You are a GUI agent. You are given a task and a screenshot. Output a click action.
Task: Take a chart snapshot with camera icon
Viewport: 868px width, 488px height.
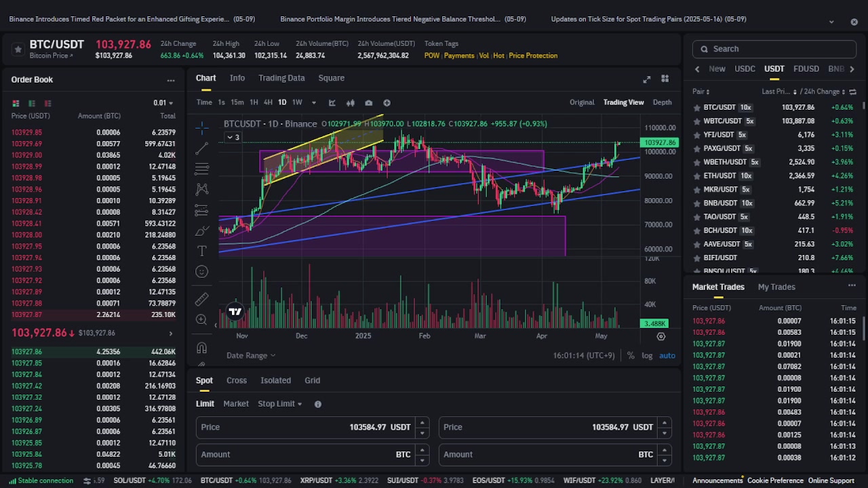pyautogui.click(x=368, y=102)
